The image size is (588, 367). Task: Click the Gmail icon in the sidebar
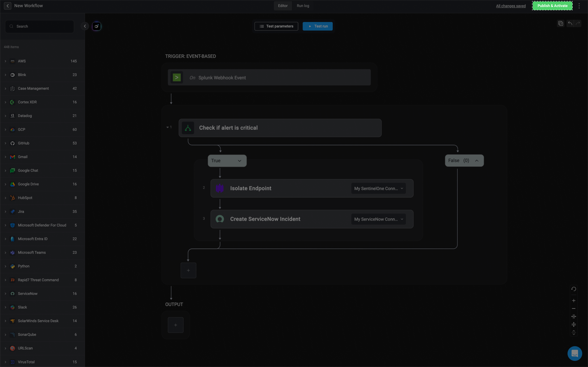(13, 157)
